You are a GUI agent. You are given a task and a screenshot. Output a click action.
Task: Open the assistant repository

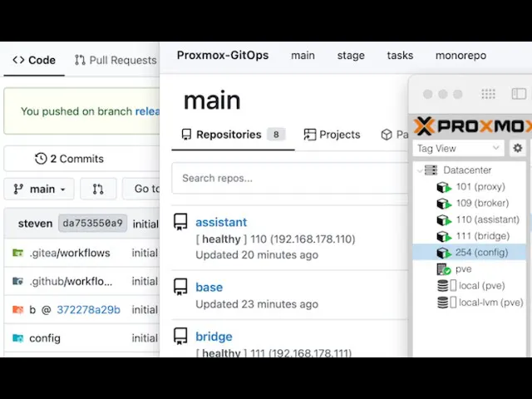pyautogui.click(x=221, y=222)
